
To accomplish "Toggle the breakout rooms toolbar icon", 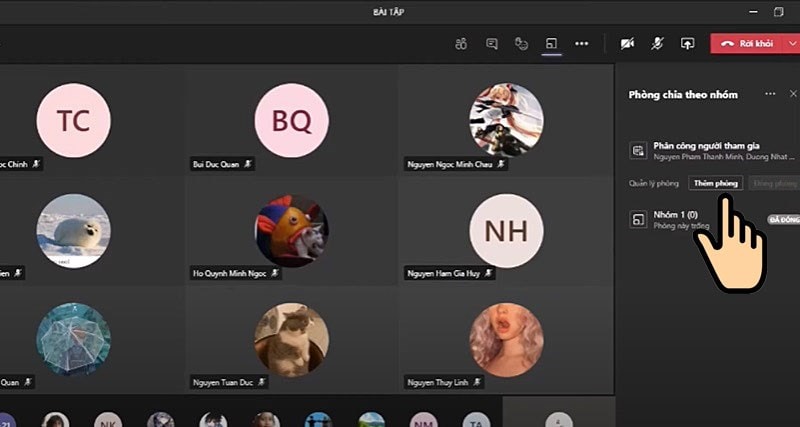I will (551, 44).
